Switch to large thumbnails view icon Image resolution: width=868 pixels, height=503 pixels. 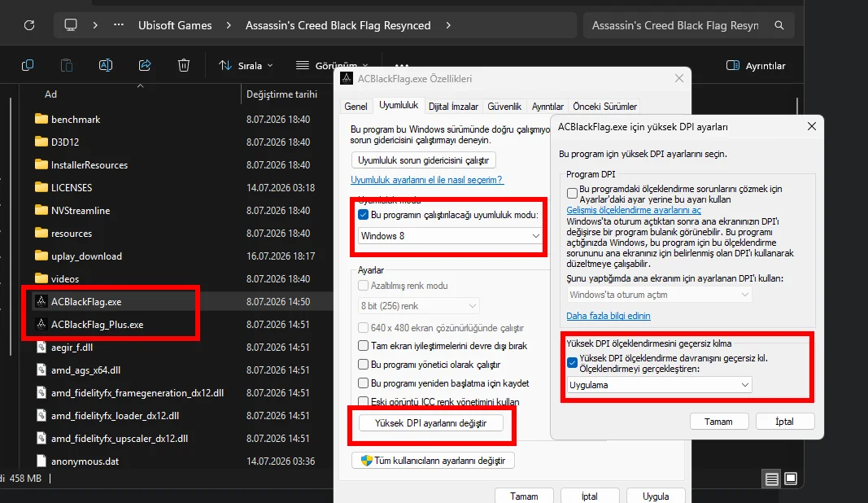click(791, 479)
